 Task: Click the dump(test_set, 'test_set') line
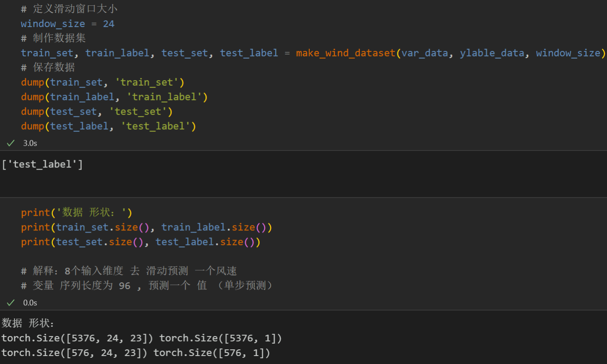click(96, 111)
